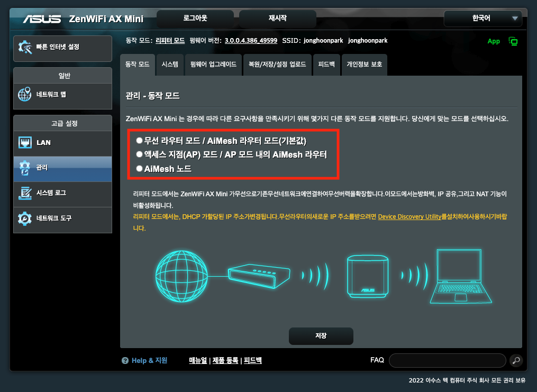Image resolution: width=537 pixels, height=392 pixels.
Task: Open the 복원/저장/설정 업로드 tab
Action: [277, 65]
